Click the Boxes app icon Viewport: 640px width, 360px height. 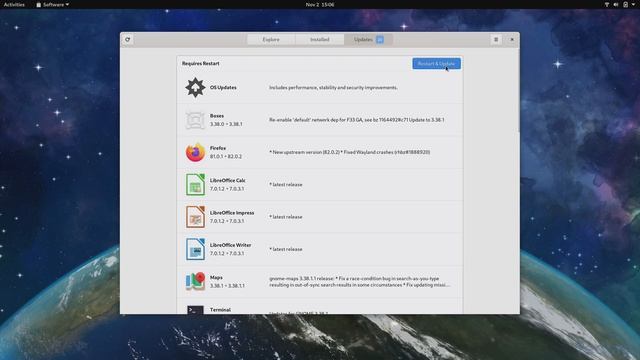click(x=195, y=120)
